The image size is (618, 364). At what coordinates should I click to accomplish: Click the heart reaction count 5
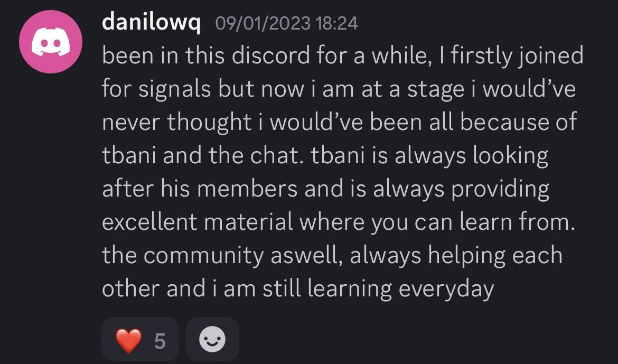160,341
